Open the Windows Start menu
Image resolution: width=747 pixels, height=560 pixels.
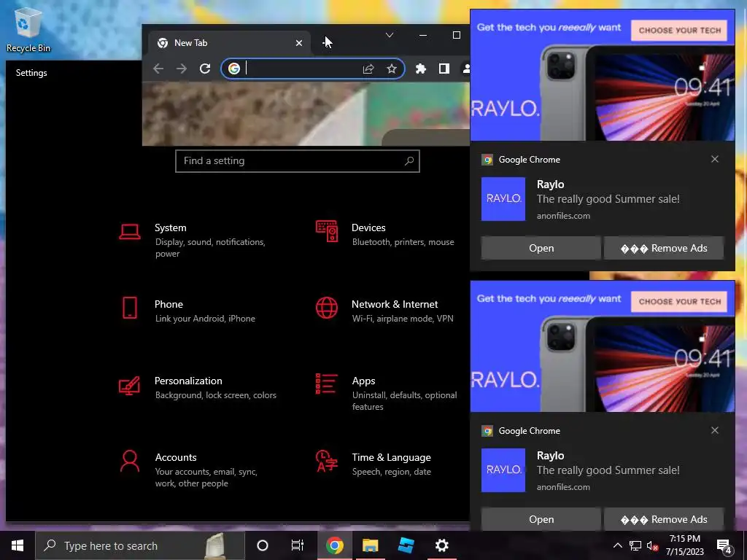point(18,545)
